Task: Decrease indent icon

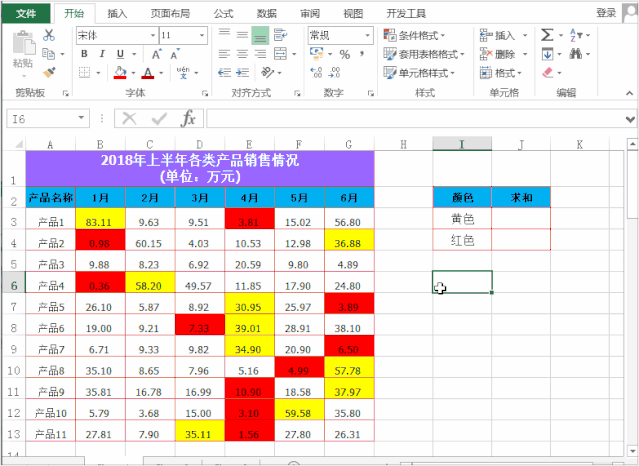Action: [x=224, y=73]
